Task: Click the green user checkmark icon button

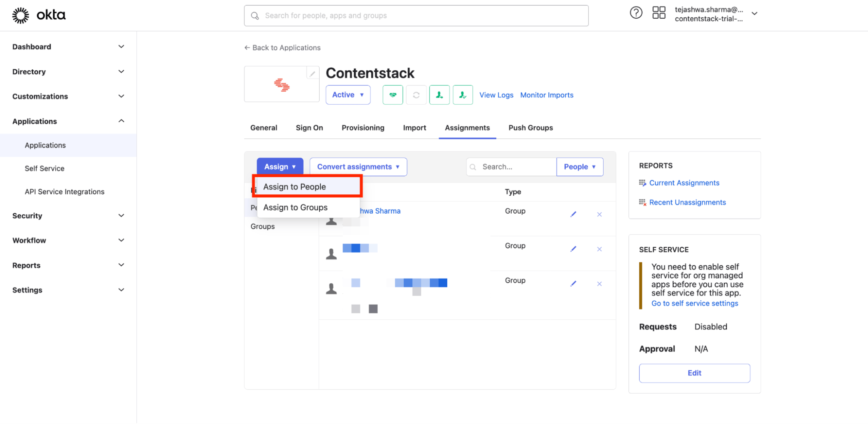Action: (x=463, y=95)
